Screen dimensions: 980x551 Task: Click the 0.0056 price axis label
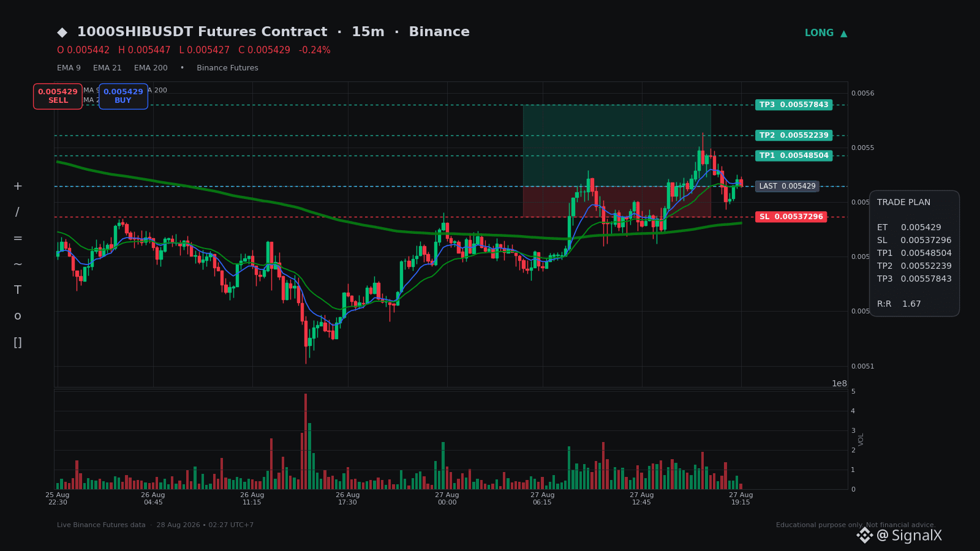coord(863,93)
